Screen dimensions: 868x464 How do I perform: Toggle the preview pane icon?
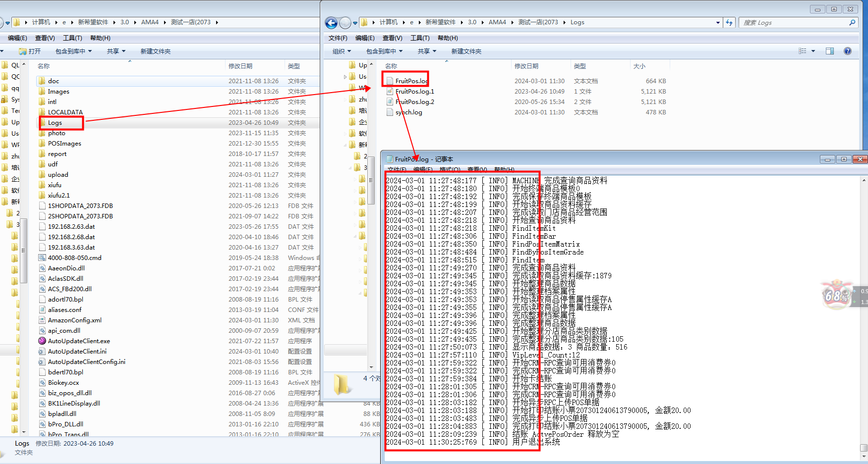[x=830, y=51]
